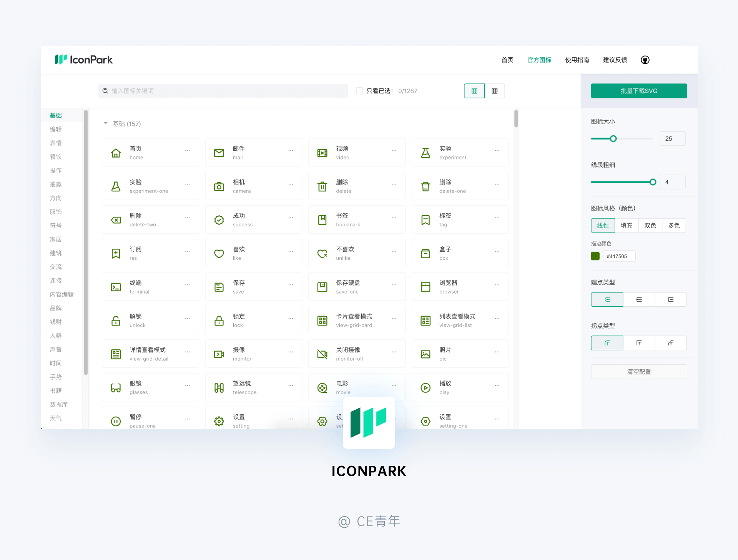Click the 清空配置 button
Image resolution: width=738 pixels, height=560 pixels.
click(x=639, y=372)
